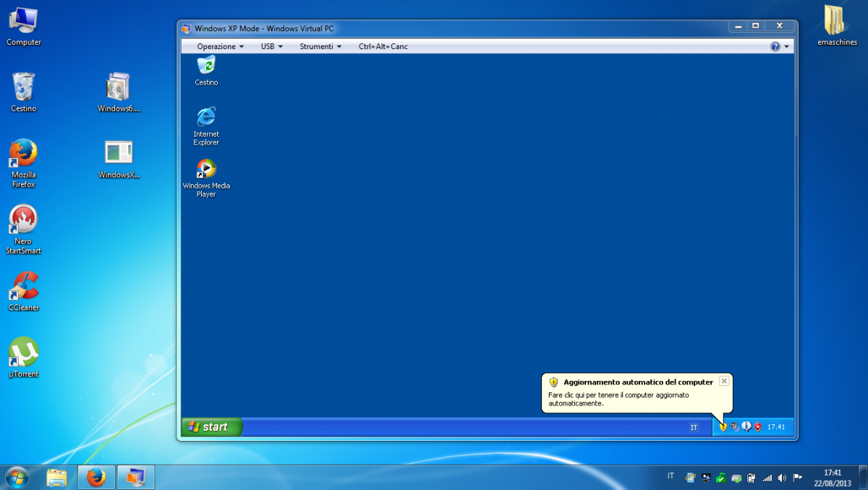Image resolution: width=868 pixels, height=490 pixels.
Task: Click the XP tray speaker icon
Action: (734, 427)
